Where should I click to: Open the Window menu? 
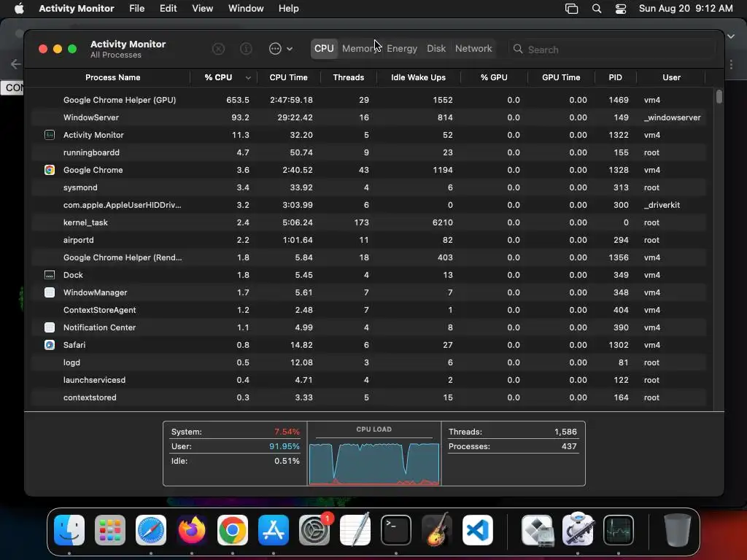pyautogui.click(x=246, y=9)
